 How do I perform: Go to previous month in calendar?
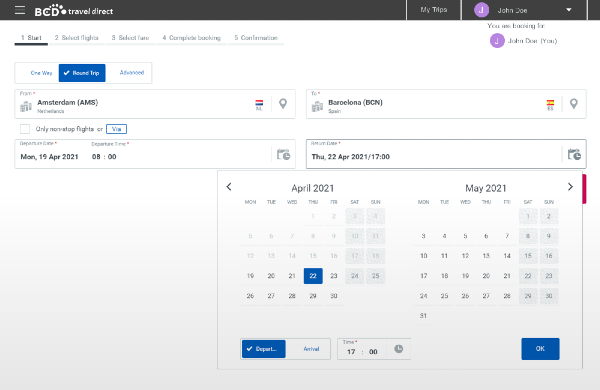229,187
